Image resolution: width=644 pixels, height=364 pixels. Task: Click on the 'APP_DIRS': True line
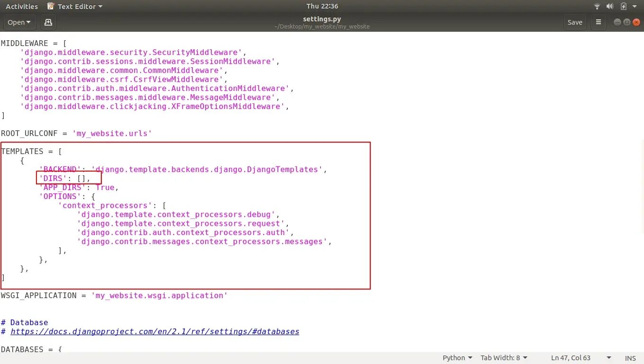point(79,187)
